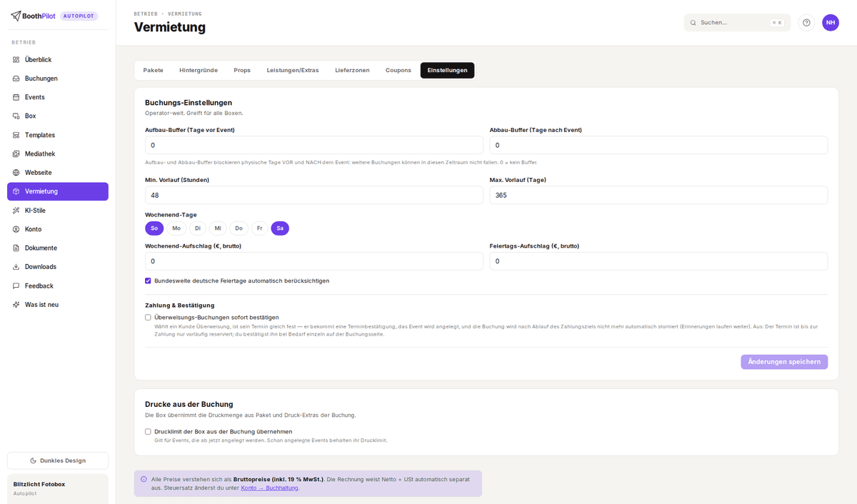The image size is (857, 504).
Task: Click the Downloads arrow icon
Action: [16, 267]
